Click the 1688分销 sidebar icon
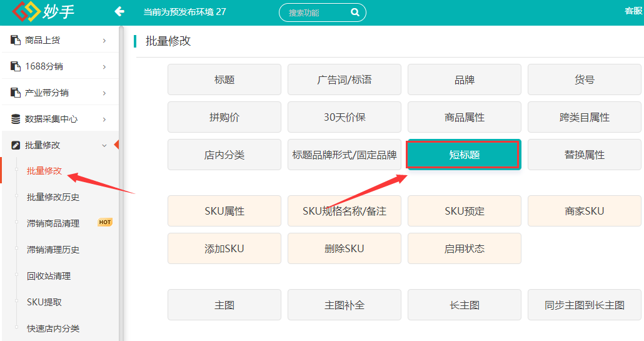The height and width of the screenshot is (341, 644). tap(16, 66)
